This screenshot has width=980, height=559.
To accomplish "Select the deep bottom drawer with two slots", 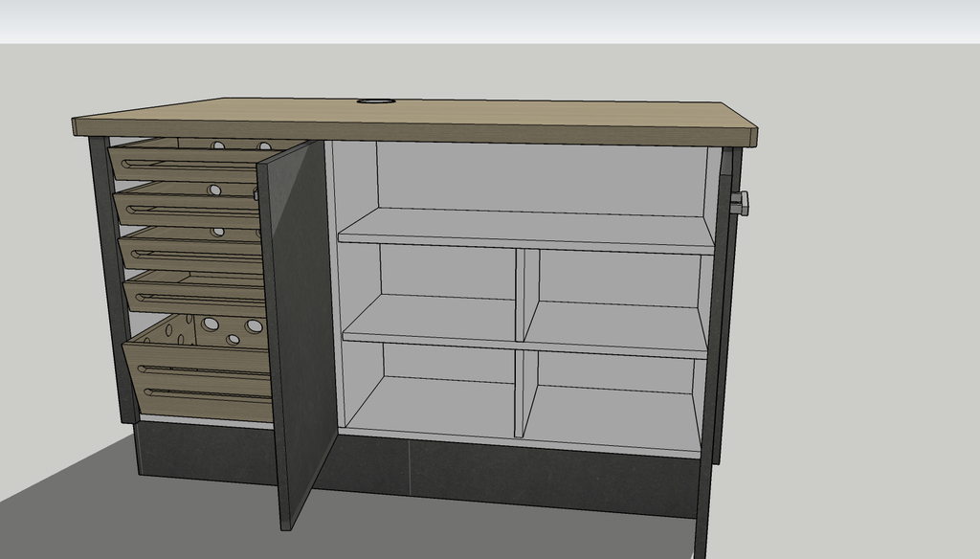I will pyautogui.click(x=199, y=380).
